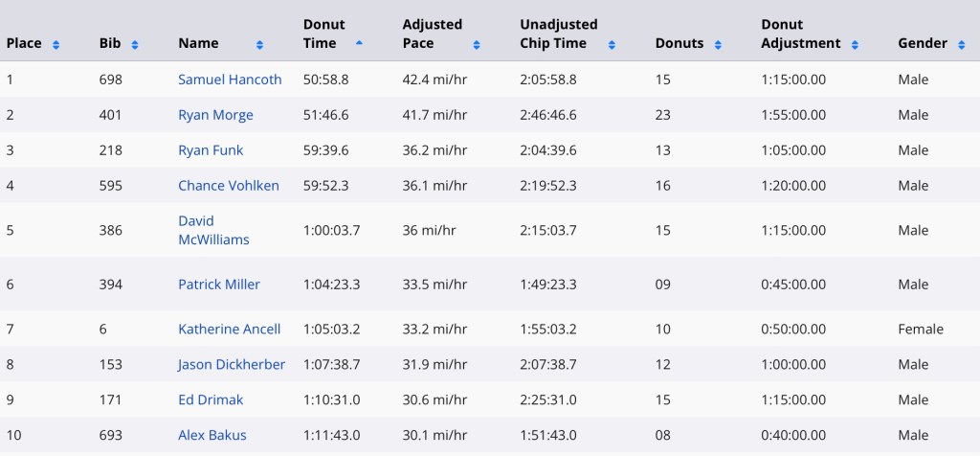Click the Ryan Funk name link

pos(211,150)
